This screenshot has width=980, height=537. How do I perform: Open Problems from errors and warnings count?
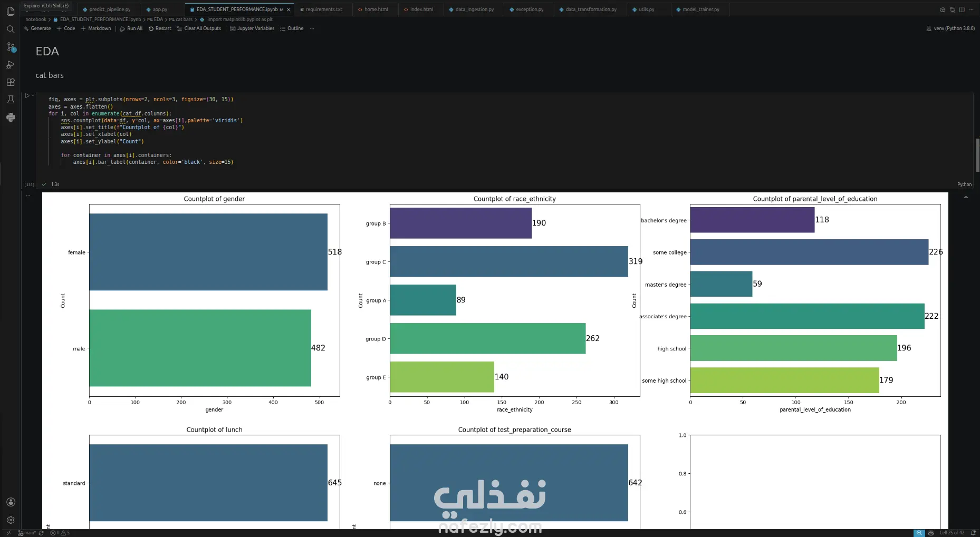point(60,533)
